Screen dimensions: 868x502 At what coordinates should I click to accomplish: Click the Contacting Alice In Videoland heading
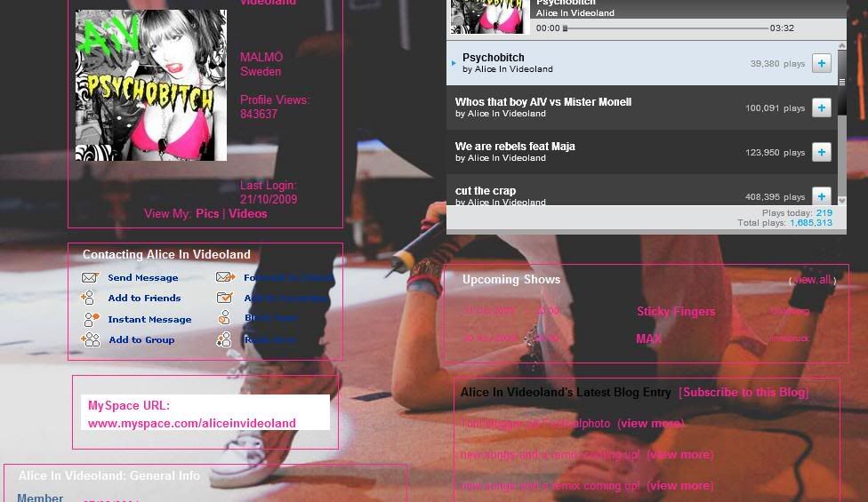[x=166, y=254]
